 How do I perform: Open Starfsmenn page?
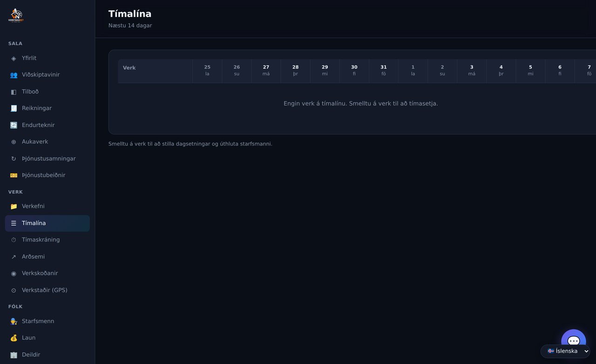(47, 321)
